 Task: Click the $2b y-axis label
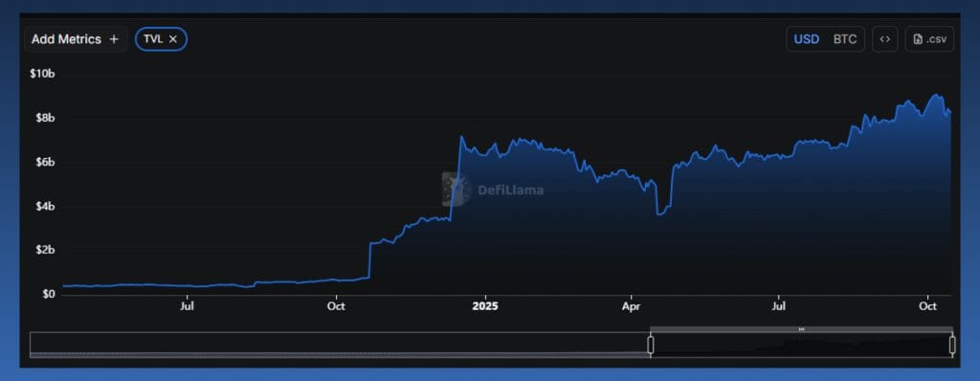click(45, 250)
